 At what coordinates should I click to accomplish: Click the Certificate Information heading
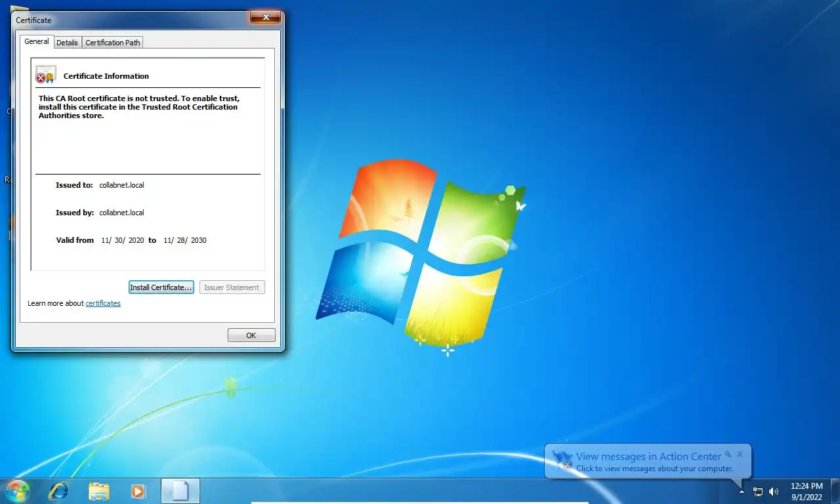[x=106, y=76]
